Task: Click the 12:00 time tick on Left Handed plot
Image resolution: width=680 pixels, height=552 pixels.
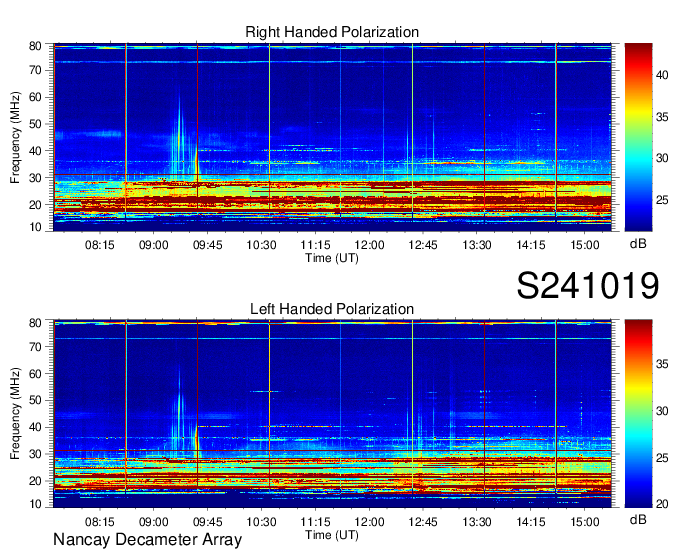Action: pos(369,522)
